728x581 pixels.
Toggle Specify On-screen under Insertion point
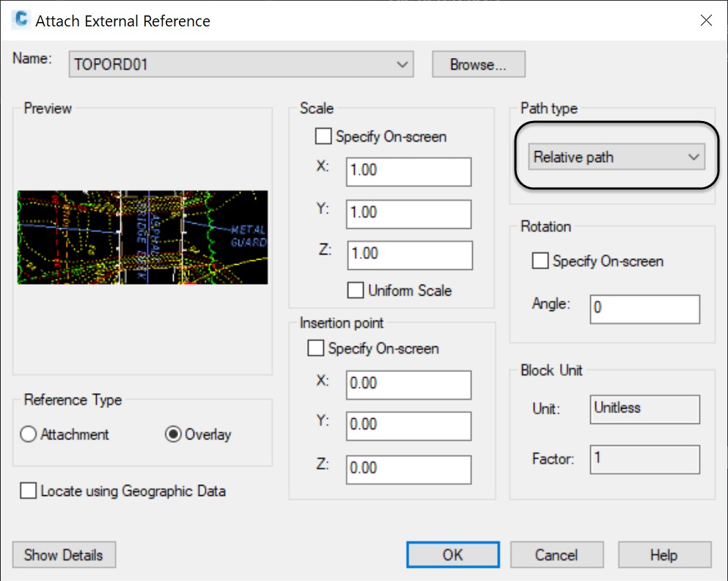click(316, 348)
